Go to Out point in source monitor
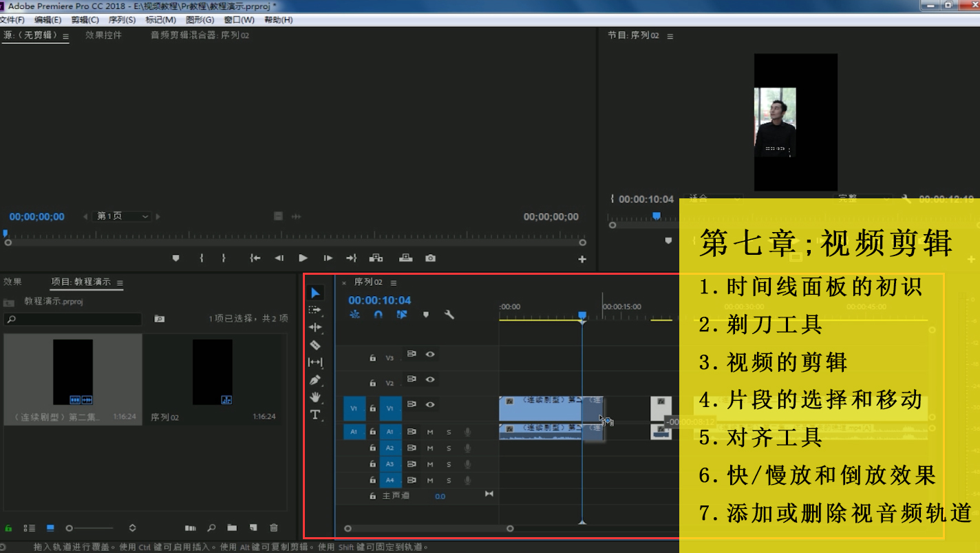This screenshot has width=980, height=553. tap(351, 258)
